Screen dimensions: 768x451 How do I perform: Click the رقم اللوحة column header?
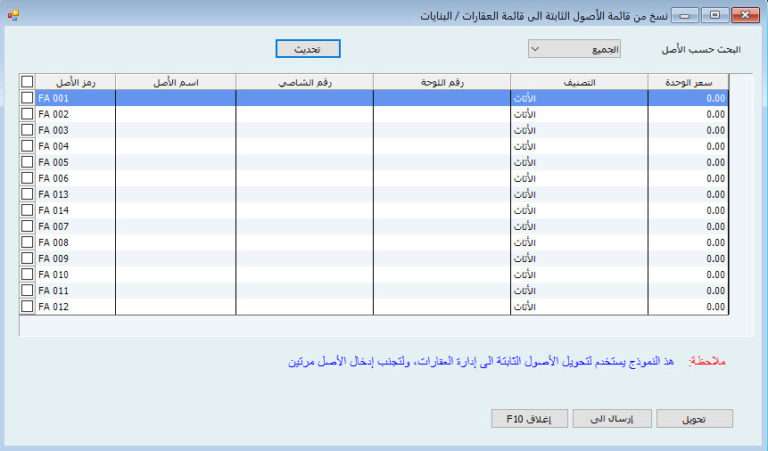pyautogui.click(x=441, y=82)
